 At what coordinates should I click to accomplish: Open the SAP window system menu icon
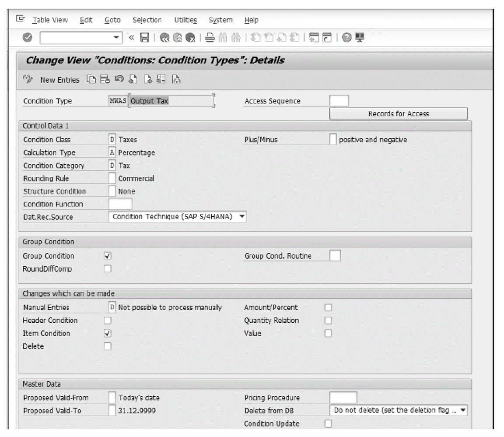coord(20,19)
